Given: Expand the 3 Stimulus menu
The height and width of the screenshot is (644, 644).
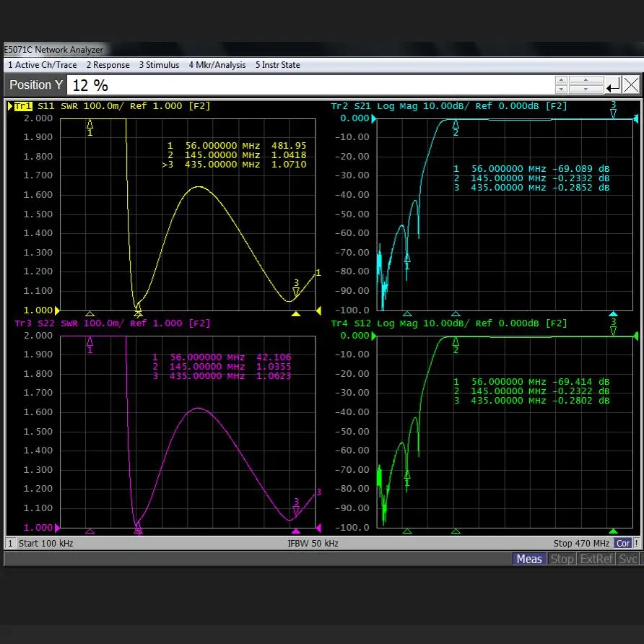Looking at the screenshot, I should [159, 65].
